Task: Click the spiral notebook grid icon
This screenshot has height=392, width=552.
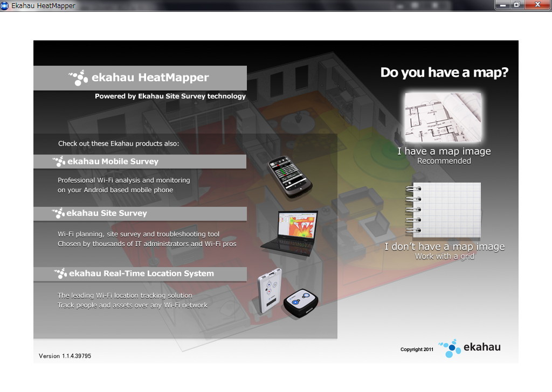Action: 443,210
